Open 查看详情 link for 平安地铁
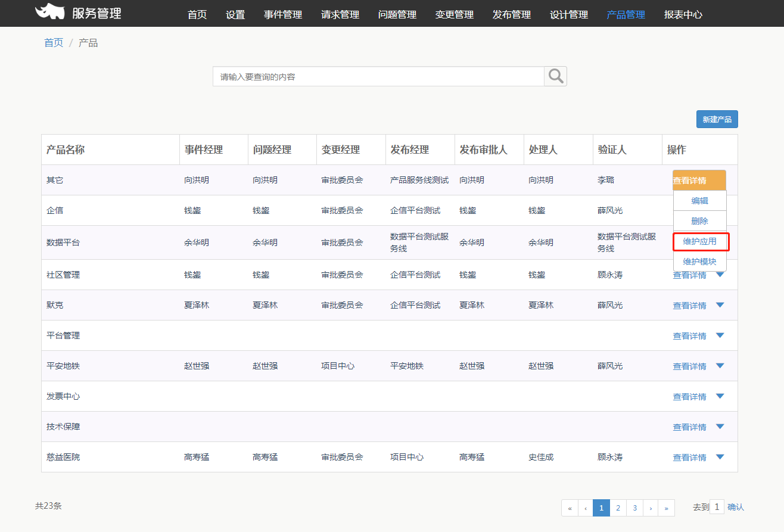This screenshot has width=784, height=532. (x=690, y=366)
